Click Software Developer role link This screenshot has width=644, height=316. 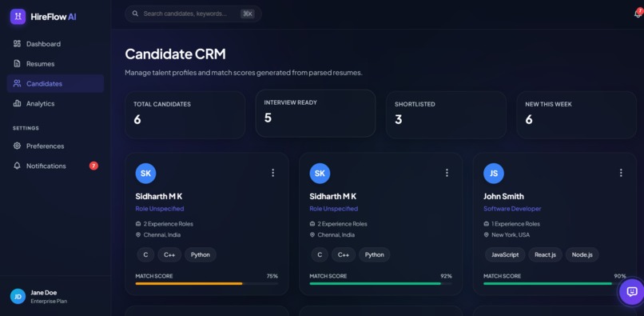point(512,209)
